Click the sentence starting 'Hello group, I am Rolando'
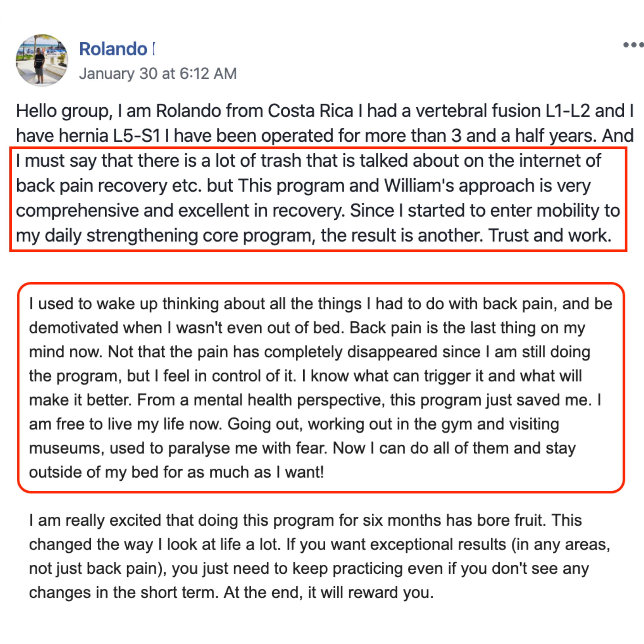 (325, 123)
